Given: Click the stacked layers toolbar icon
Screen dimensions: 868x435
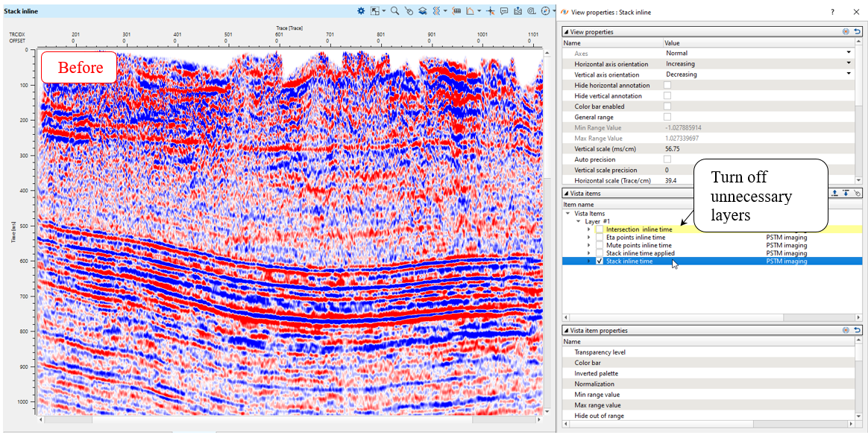Looking at the screenshot, I should tap(422, 11).
